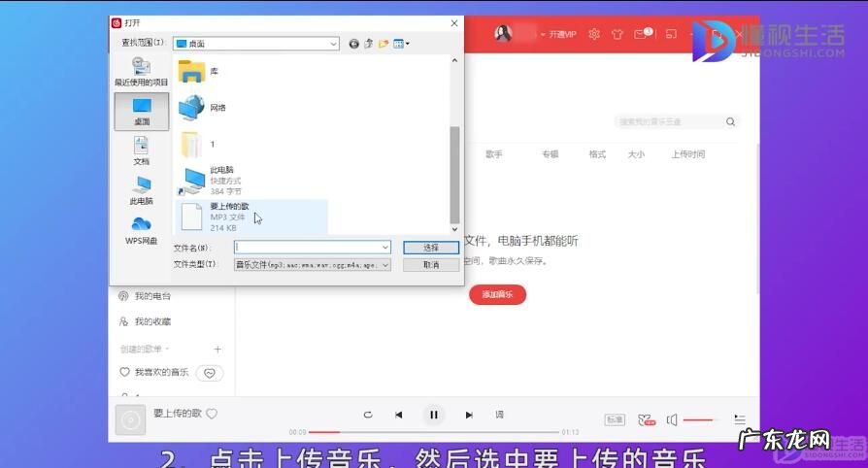
Task: Toggle lyrics with 词 button
Action: pos(500,415)
